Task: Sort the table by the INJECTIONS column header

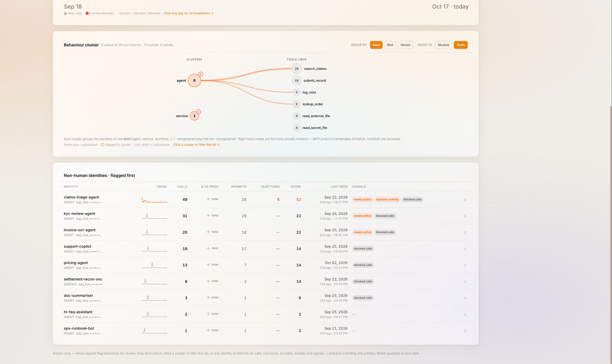Action: 270,187
